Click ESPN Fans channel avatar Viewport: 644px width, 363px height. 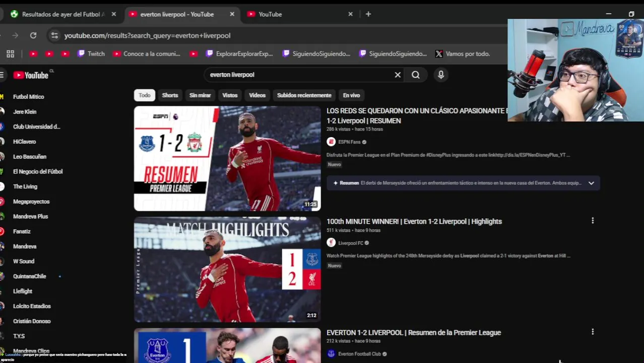331,142
